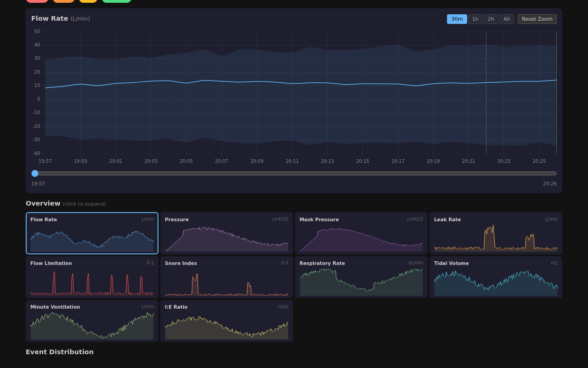This screenshot has width=588, height=368.
Task: Open the Respiratory Rate overview card
Action: pos(361,277)
